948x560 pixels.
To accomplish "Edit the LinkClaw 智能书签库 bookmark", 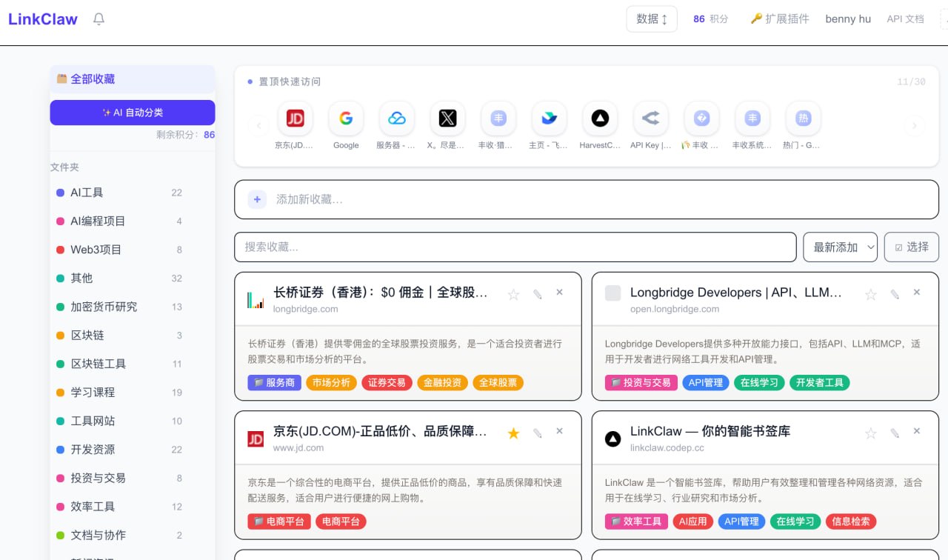I will click(895, 433).
